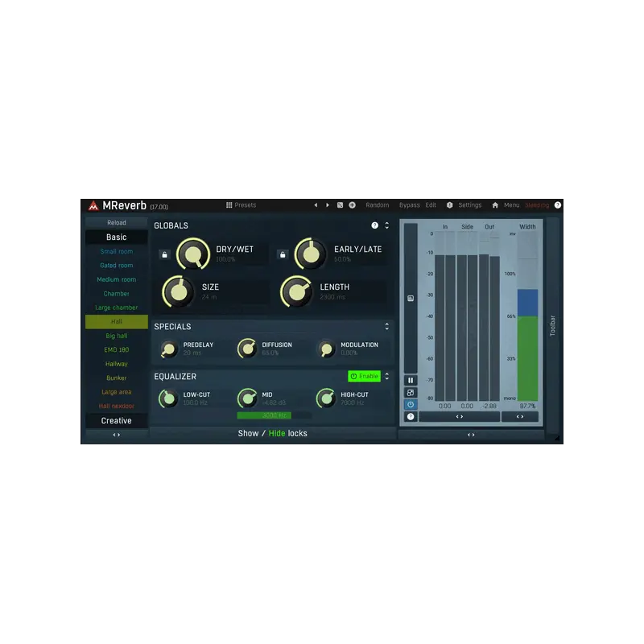Click the Mid gain knob
The width and height of the screenshot is (644, 644).
248,398
